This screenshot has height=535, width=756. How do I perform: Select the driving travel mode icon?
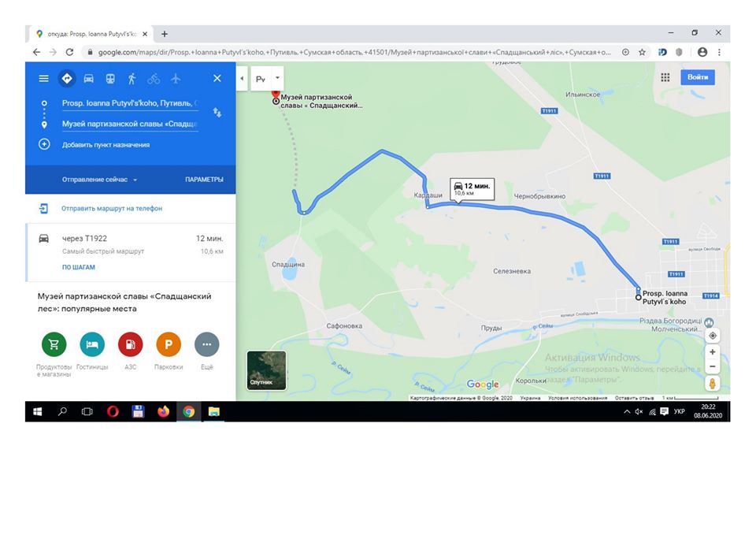click(89, 79)
